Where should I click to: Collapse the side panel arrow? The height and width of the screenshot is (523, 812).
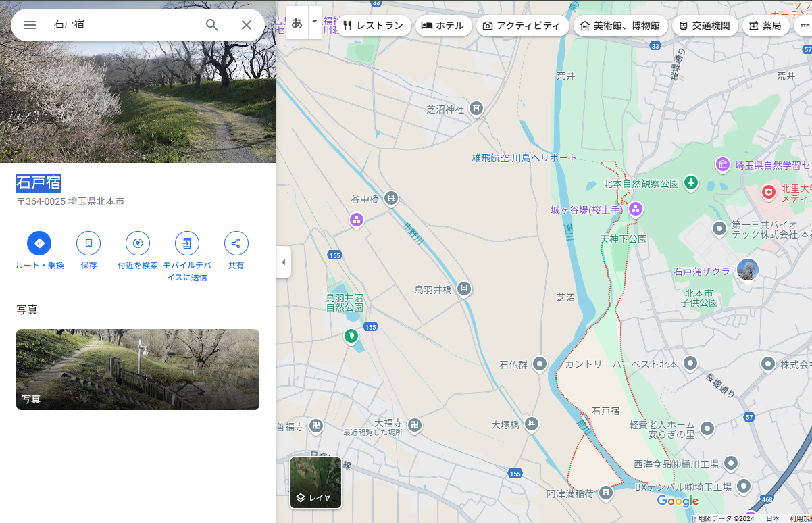(x=284, y=262)
